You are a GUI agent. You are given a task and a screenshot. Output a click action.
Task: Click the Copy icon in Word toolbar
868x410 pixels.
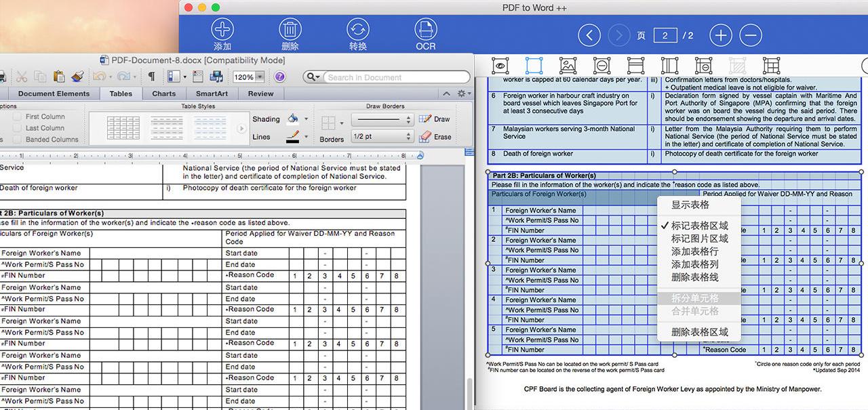[41, 77]
